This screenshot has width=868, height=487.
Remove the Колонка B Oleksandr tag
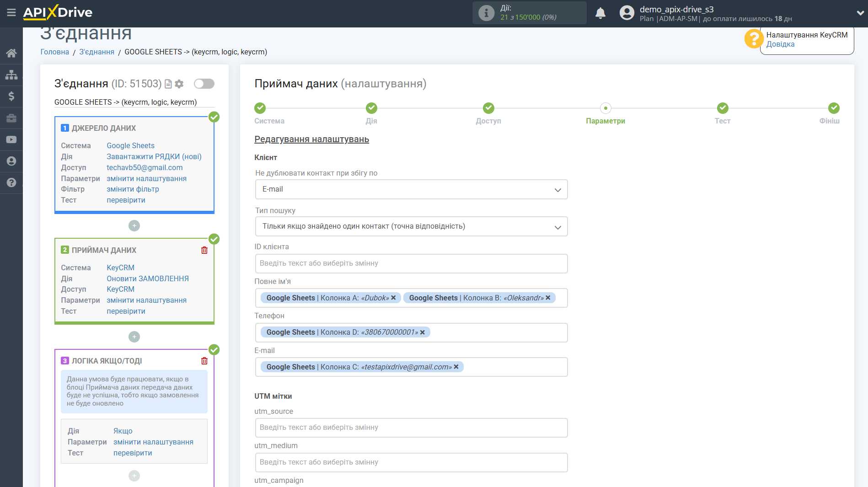click(548, 298)
